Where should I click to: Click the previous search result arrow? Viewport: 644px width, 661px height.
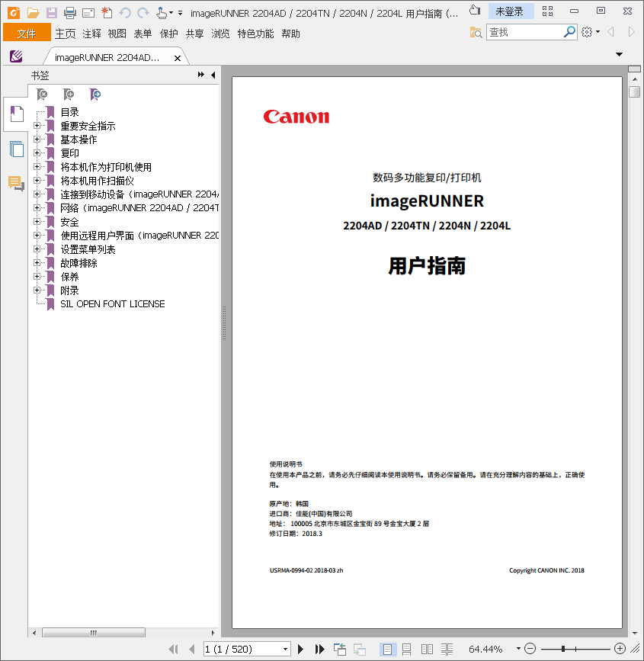click(610, 31)
